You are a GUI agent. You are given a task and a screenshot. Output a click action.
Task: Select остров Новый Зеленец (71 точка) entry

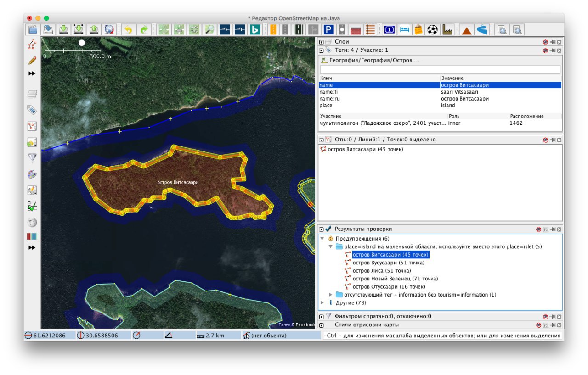(395, 279)
